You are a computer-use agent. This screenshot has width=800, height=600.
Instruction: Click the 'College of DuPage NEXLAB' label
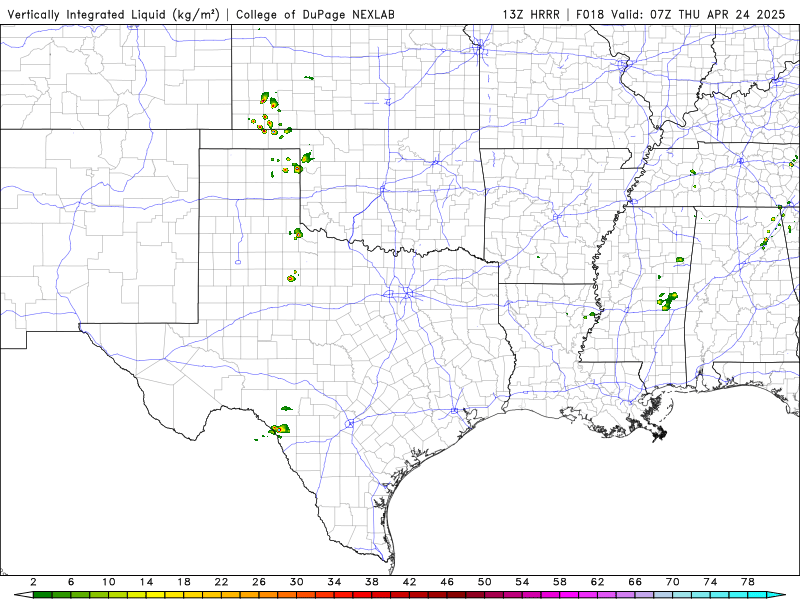[x=315, y=14]
